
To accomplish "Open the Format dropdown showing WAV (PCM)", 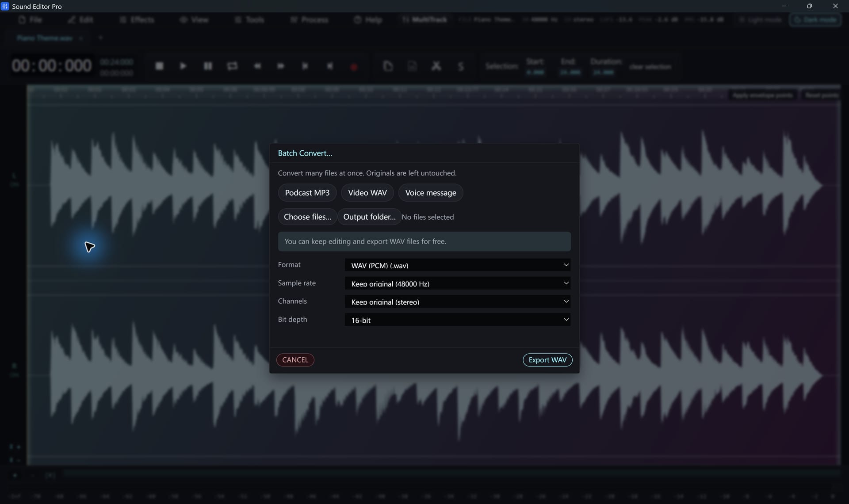I will 457,265.
